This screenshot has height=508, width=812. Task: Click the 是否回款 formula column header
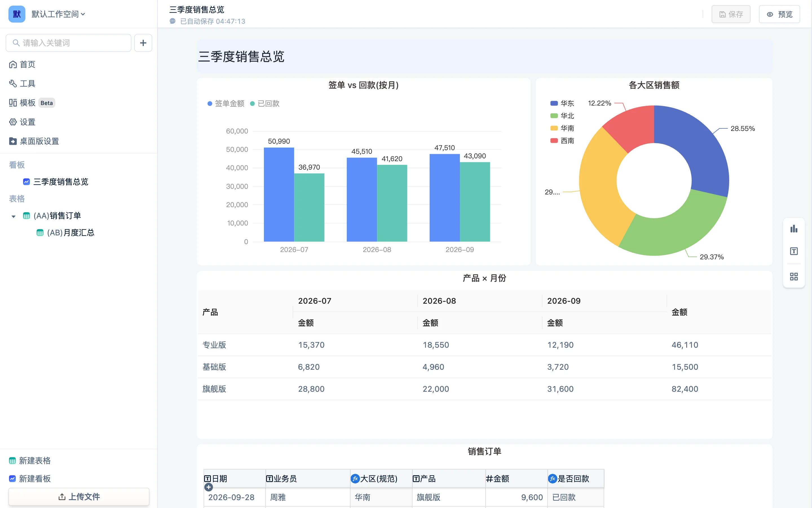click(576, 479)
